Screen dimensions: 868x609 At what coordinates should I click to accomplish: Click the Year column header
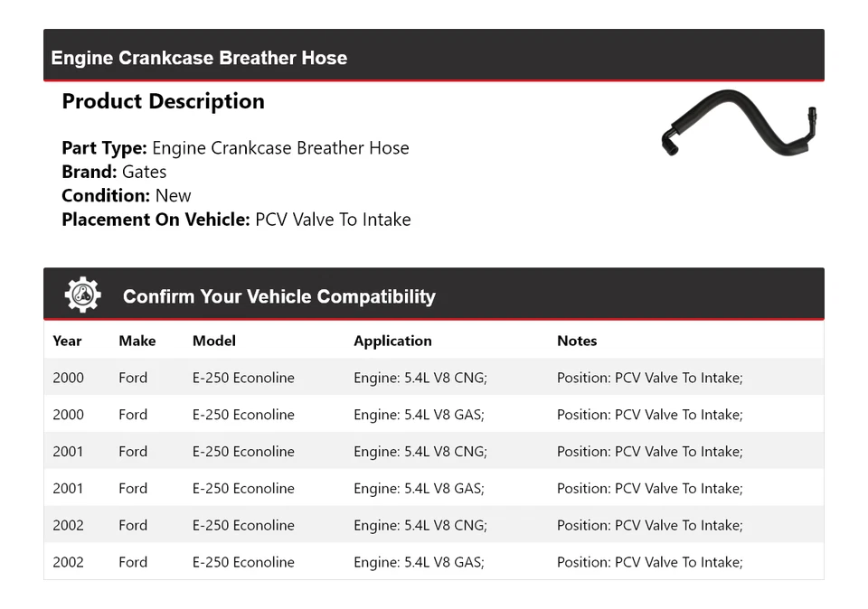(x=67, y=341)
